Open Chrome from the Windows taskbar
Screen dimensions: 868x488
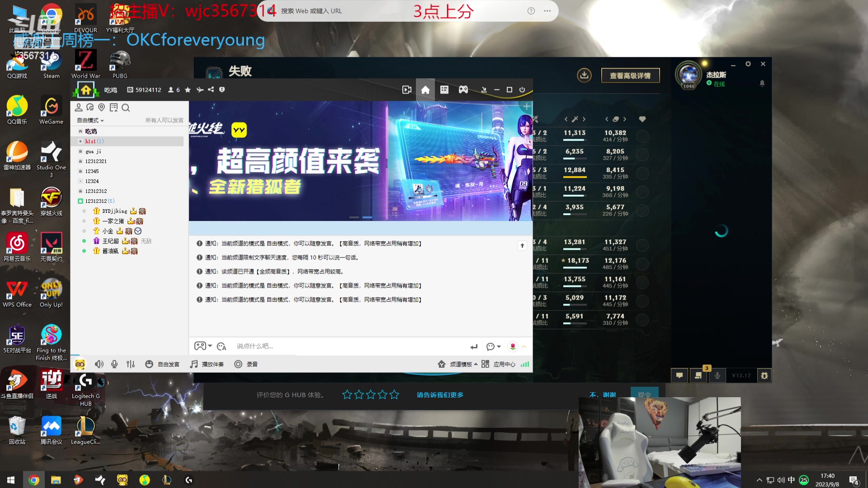pos(33,480)
